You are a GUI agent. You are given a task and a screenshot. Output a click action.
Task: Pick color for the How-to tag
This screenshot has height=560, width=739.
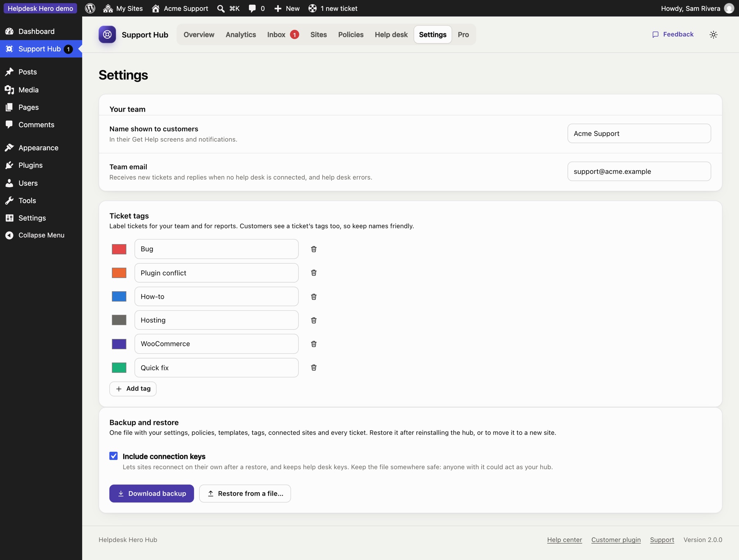click(119, 297)
